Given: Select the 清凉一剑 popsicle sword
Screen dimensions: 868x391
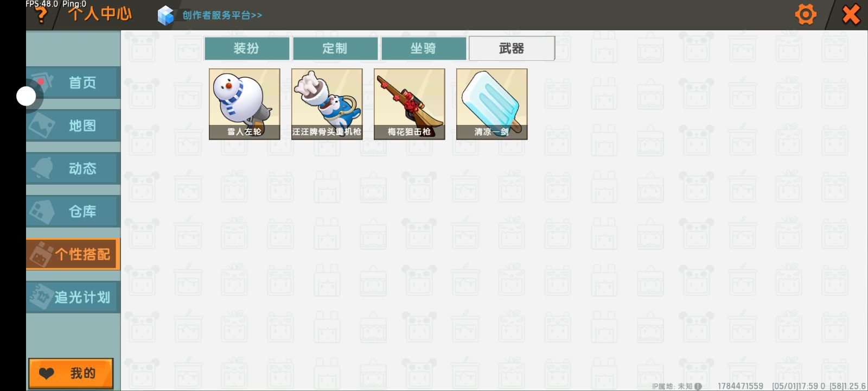Looking at the screenshot, I should pos(492,104).
